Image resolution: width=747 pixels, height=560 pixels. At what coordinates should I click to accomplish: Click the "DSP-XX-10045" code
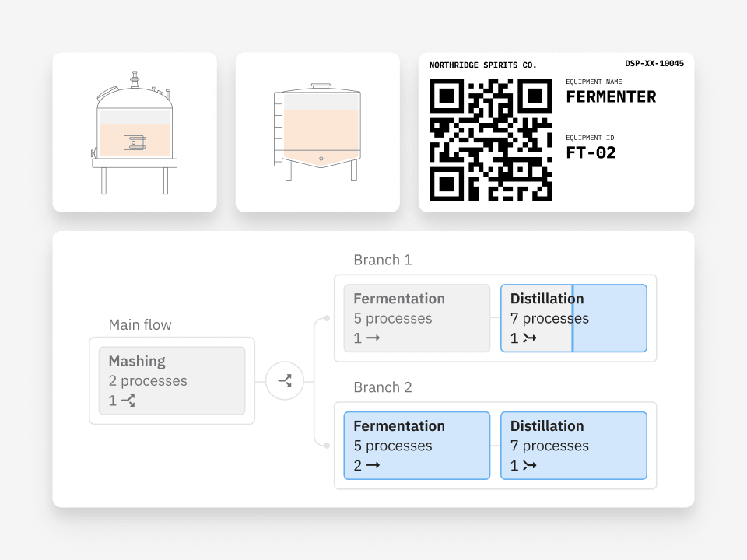coord(654,63)
